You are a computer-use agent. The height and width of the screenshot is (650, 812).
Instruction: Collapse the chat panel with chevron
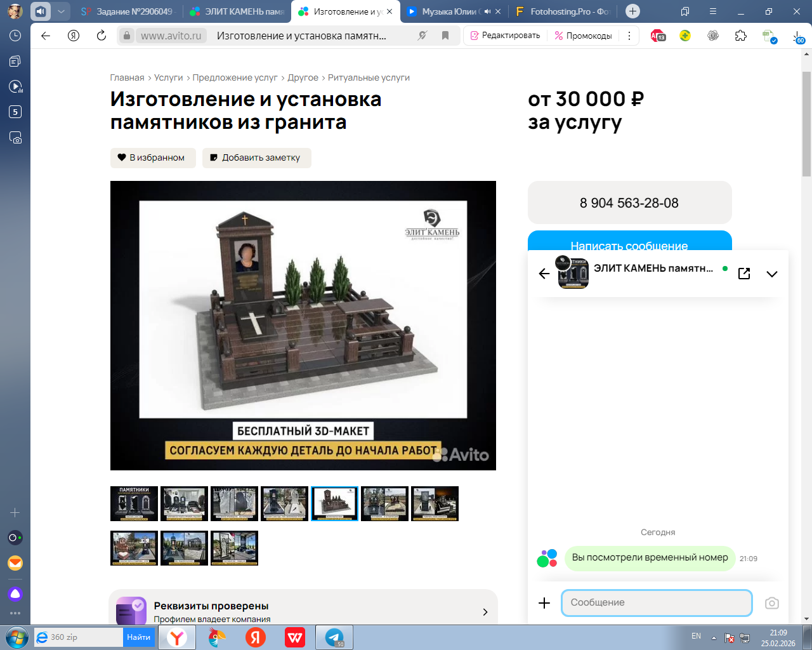click(771, 274)
